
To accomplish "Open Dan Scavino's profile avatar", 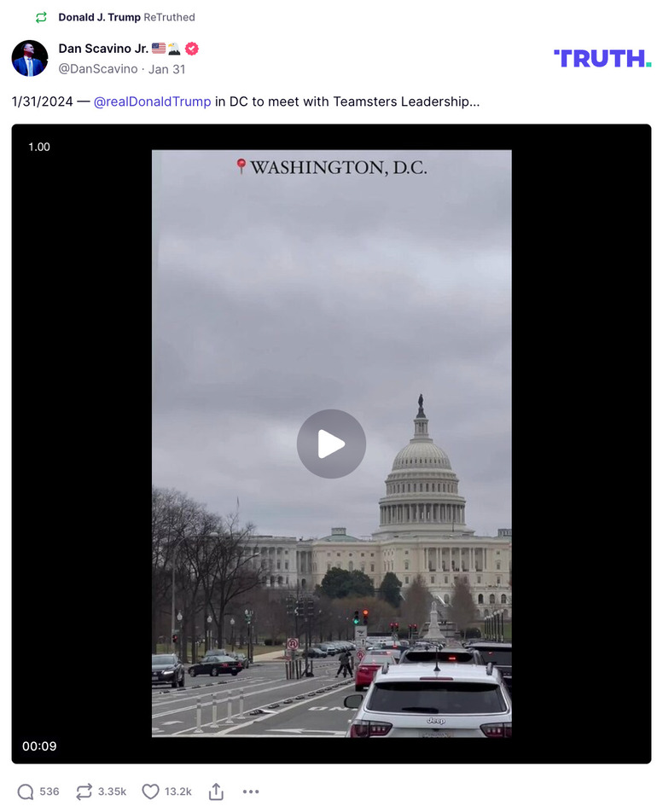I will pyautogui.click(x=30, y=59).
